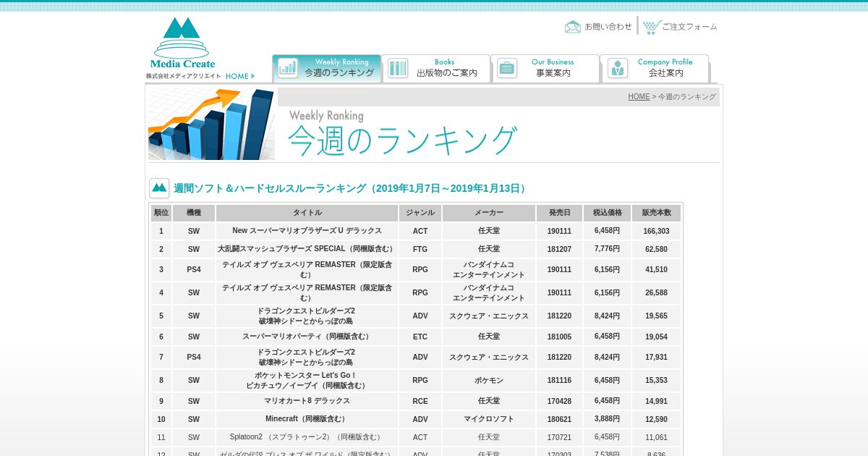The height and width of the screenshot is (456, 868).
Task: Open the HOME link beside the logo
Action: 239,76
